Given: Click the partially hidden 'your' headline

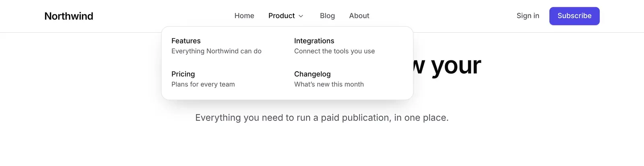Looking at the screenshot, I should pos(456,66).
